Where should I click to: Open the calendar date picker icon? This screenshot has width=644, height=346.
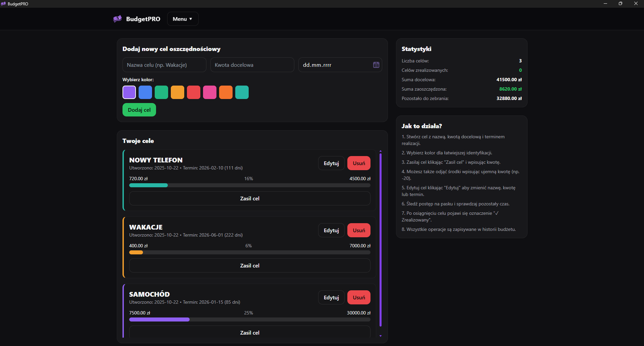click(376, 65)
